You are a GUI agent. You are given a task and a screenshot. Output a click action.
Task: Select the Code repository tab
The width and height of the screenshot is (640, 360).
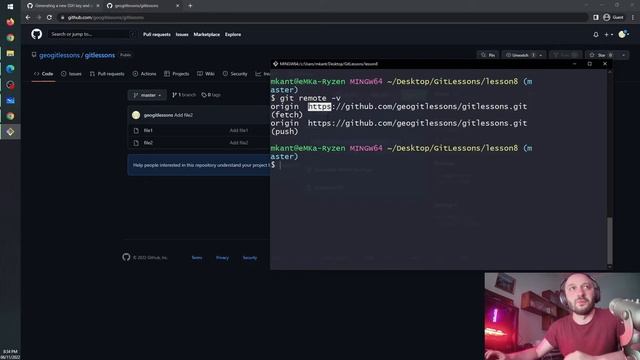coord(44,74)
